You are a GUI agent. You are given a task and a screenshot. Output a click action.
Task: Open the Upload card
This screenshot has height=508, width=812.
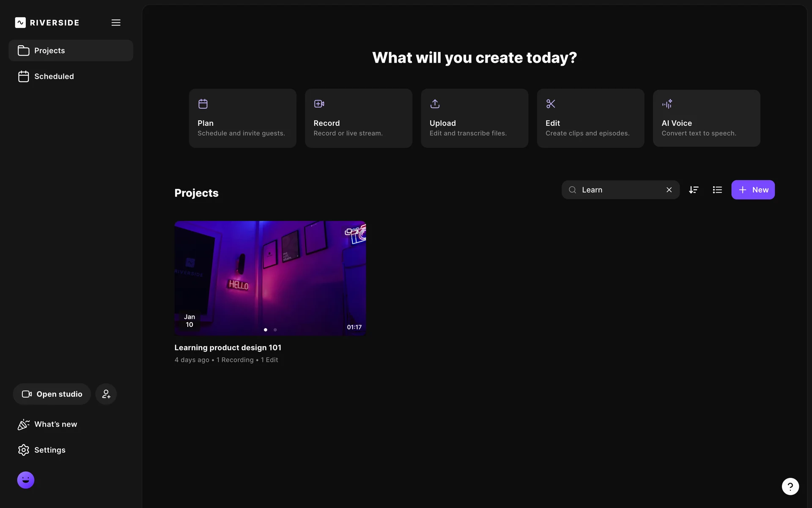[x=474, y=118]
